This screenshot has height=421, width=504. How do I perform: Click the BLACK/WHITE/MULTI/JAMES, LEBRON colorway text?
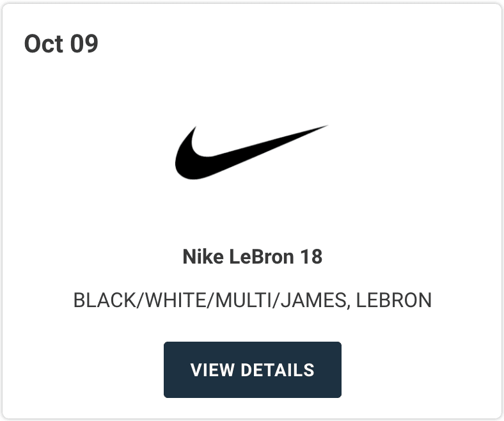[252, 299]
